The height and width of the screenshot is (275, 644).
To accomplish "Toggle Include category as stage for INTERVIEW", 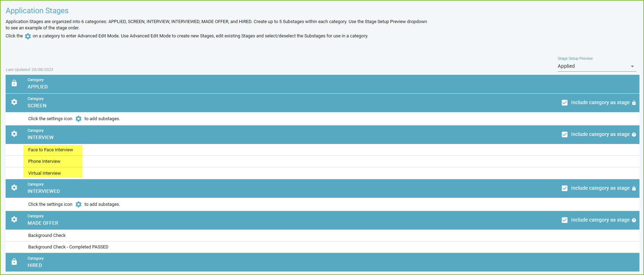I will pyautogui.click(x=564, y=135).
